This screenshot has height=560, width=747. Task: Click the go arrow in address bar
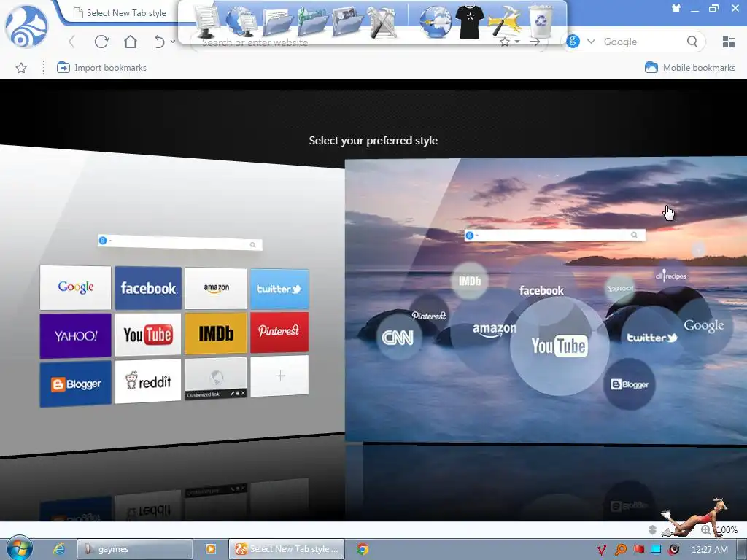535,42
